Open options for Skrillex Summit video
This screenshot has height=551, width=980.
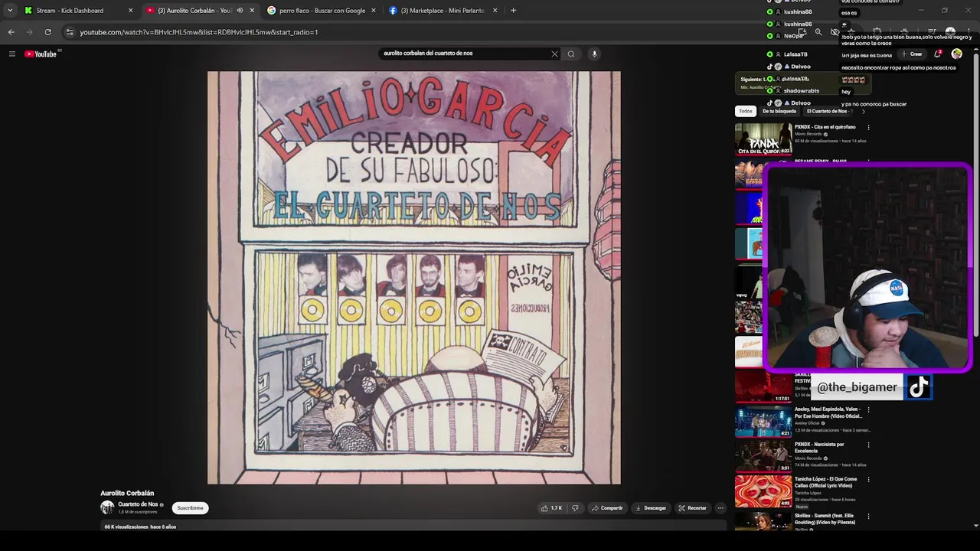point(868,517)
